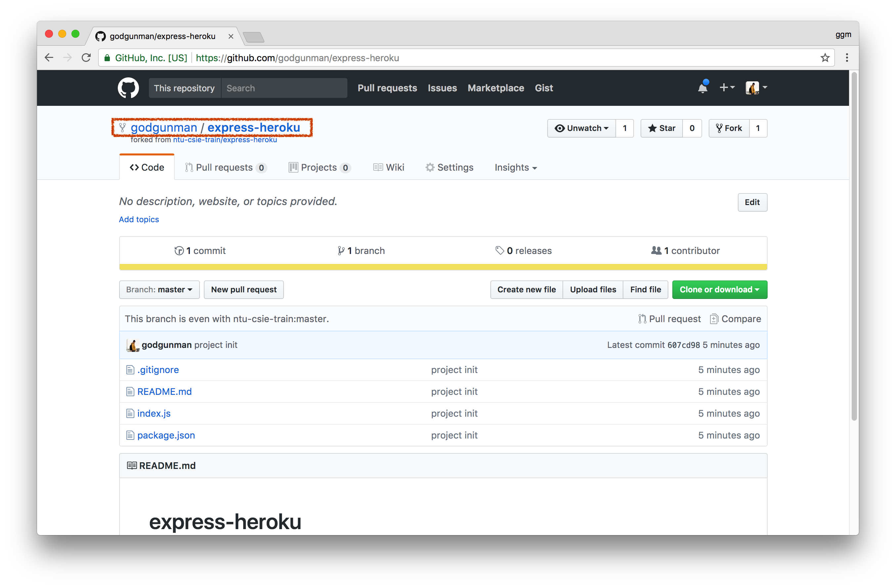Open forked source ntu-csie-train/express-heroku

[x=225, y=140]
